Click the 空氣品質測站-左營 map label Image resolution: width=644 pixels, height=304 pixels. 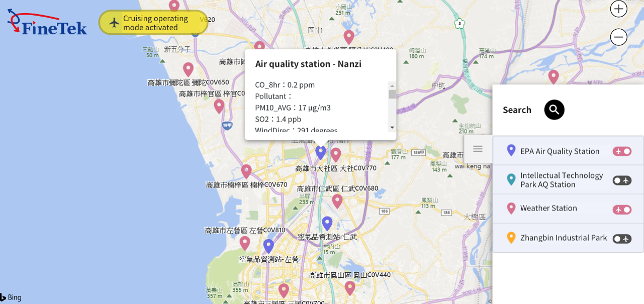click(x=269, y=259)
